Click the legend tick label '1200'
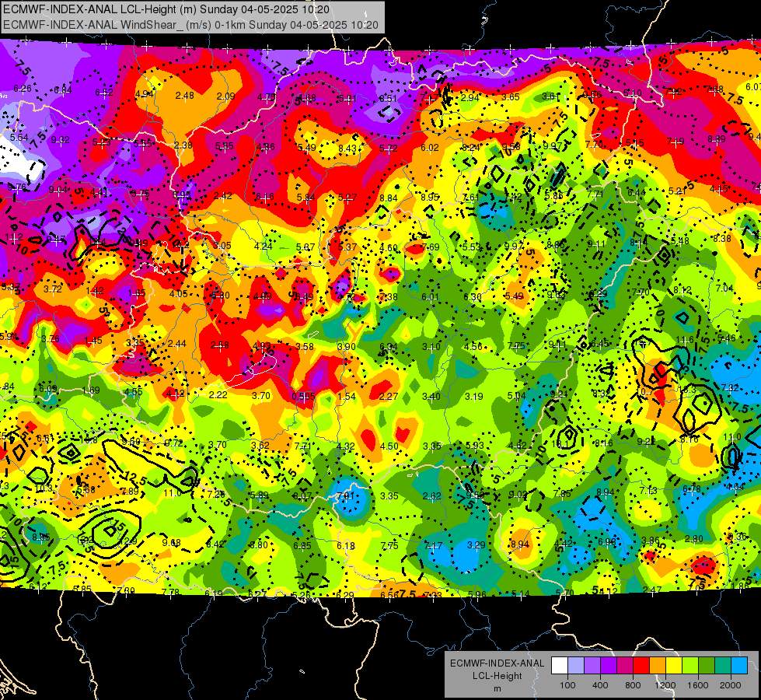This screenshot has height=700, width=761. point(665,685)
